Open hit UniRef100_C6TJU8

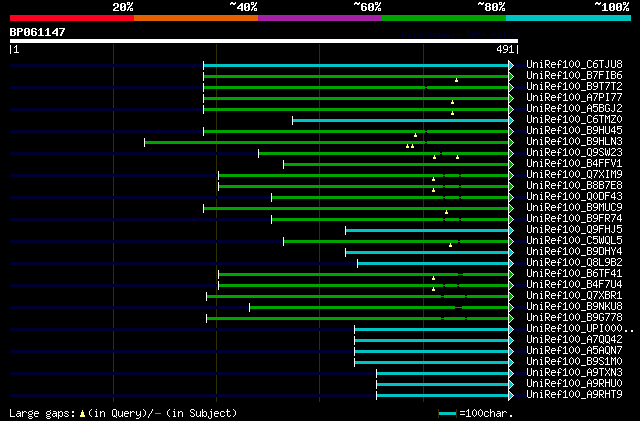[574, 65]
